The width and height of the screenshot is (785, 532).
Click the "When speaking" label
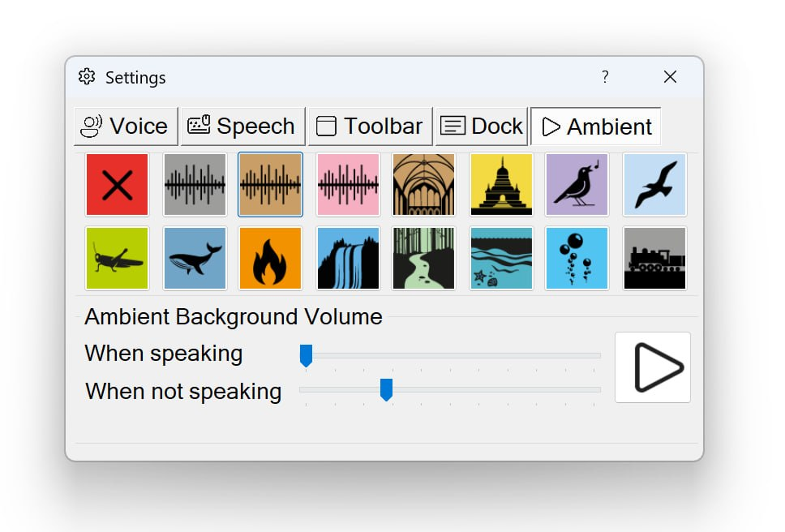[164, 354]
